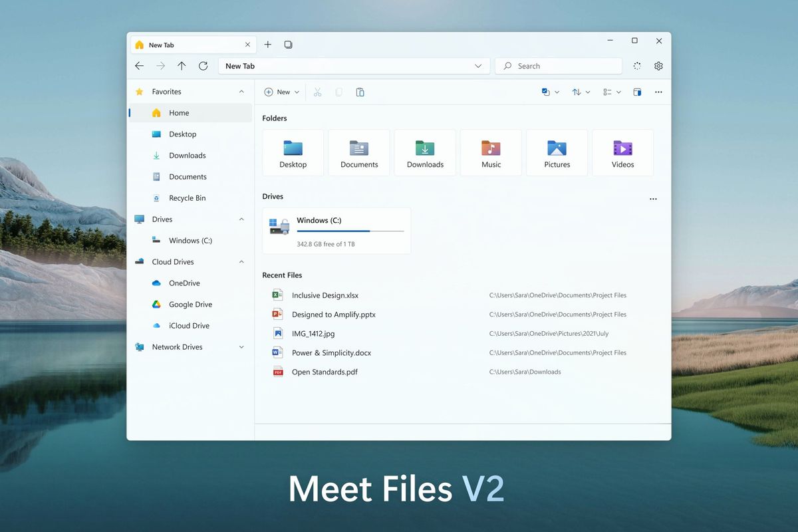Expand the Network Drives section chevron
798x532 pixels.
(x=241, y=347)
